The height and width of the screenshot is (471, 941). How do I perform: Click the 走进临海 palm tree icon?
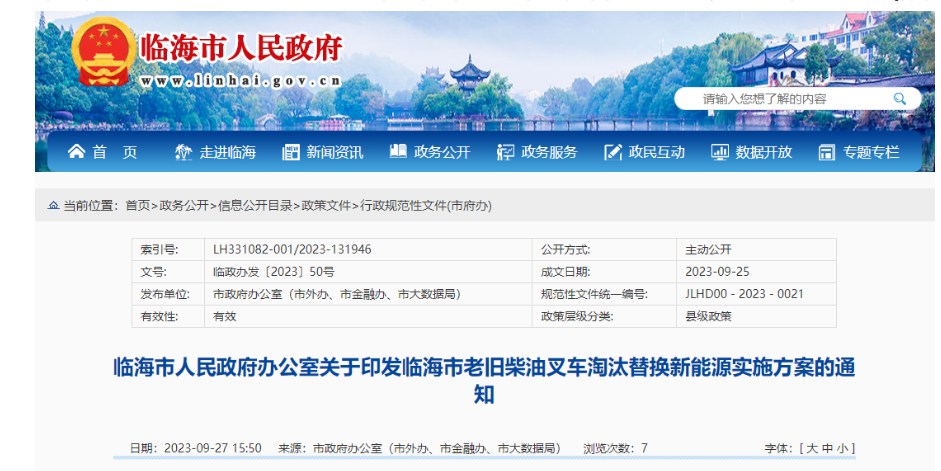(183, 152)
